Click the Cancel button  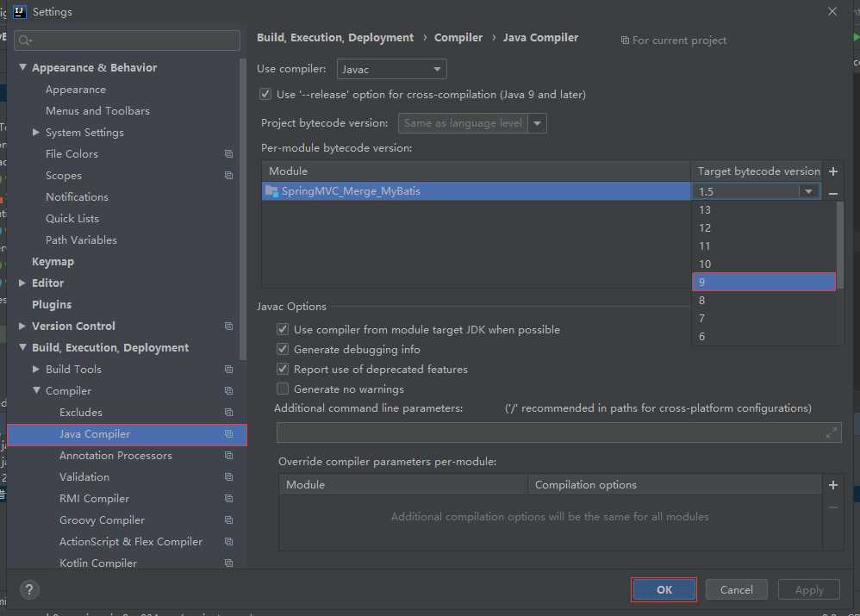(736, 590)
